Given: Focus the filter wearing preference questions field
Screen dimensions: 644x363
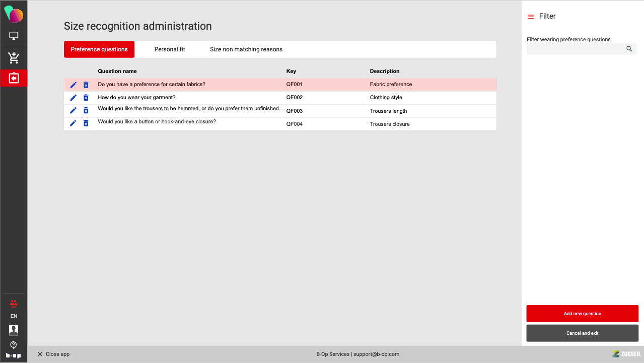Looking at the screenshot, I should [574, 49].
